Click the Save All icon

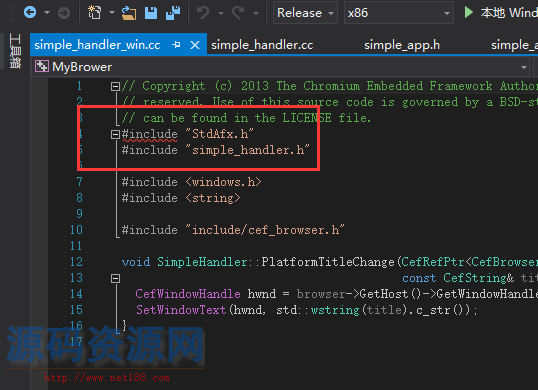[173, 13]
